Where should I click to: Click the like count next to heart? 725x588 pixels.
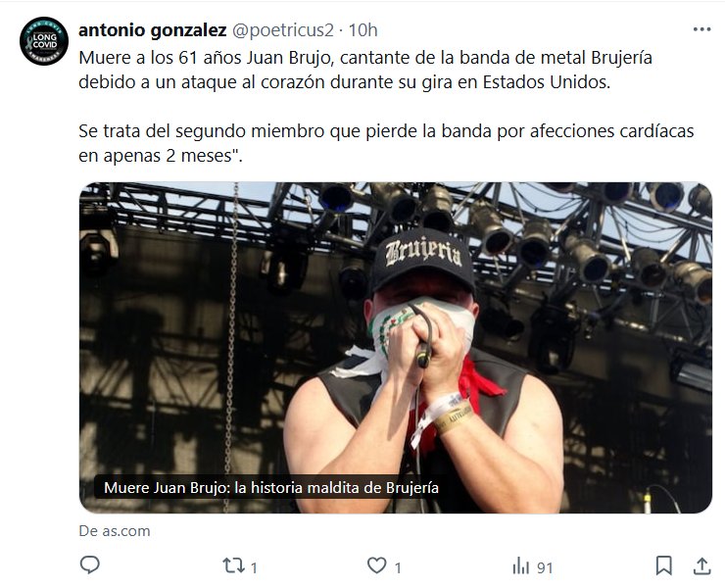click(398, 567)
